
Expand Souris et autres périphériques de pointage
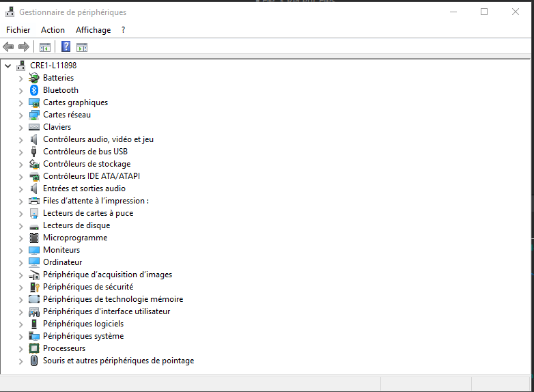(20, 361)
